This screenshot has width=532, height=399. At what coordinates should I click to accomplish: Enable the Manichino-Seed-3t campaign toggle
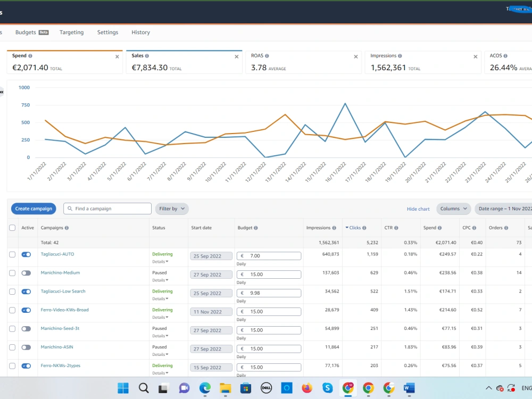click(x=26, y=329)
